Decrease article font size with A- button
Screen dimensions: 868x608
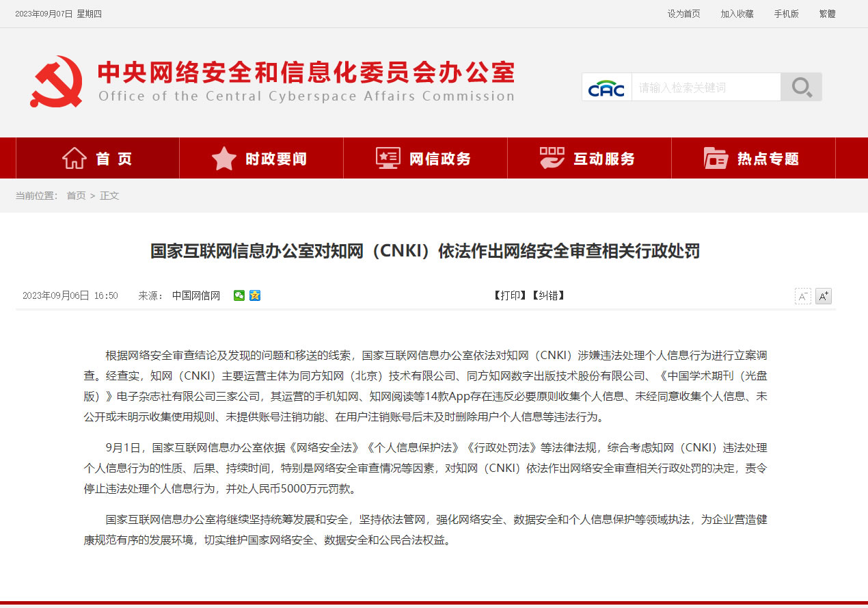(x=802, y=296)
